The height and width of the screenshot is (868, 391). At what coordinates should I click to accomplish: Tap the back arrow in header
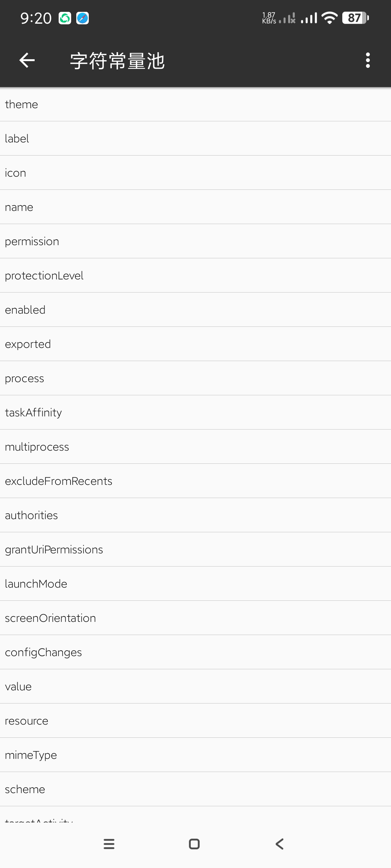pos(27,61)
